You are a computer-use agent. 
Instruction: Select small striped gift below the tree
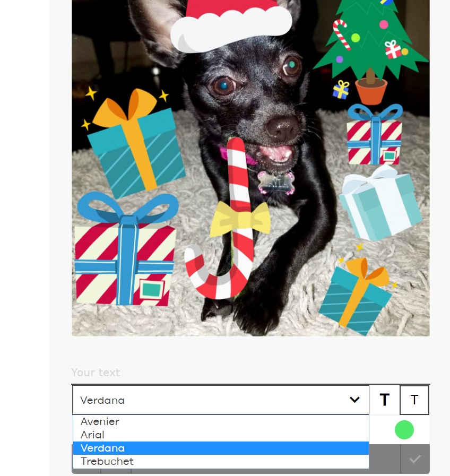375,134
